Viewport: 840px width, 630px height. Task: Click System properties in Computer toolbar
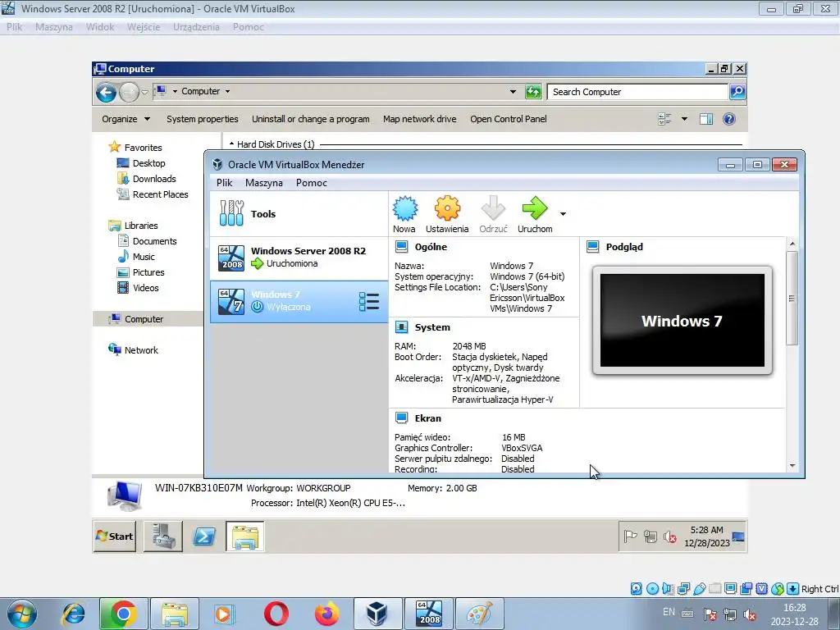click(x=203, y=119)
